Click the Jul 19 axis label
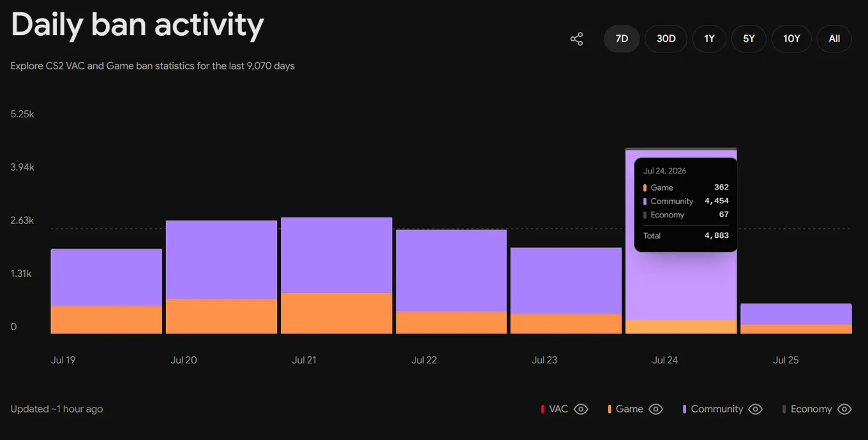Viewport: 868px width, 440px height. [x=63, y=360]
